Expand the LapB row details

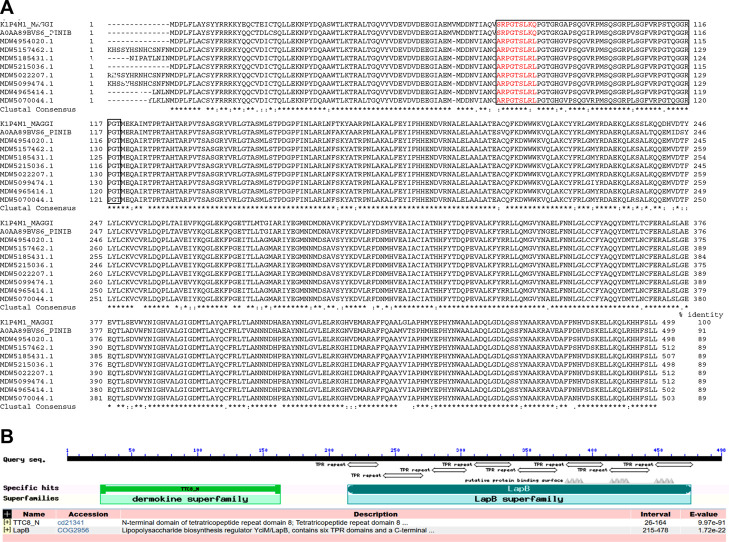[7, 530]
